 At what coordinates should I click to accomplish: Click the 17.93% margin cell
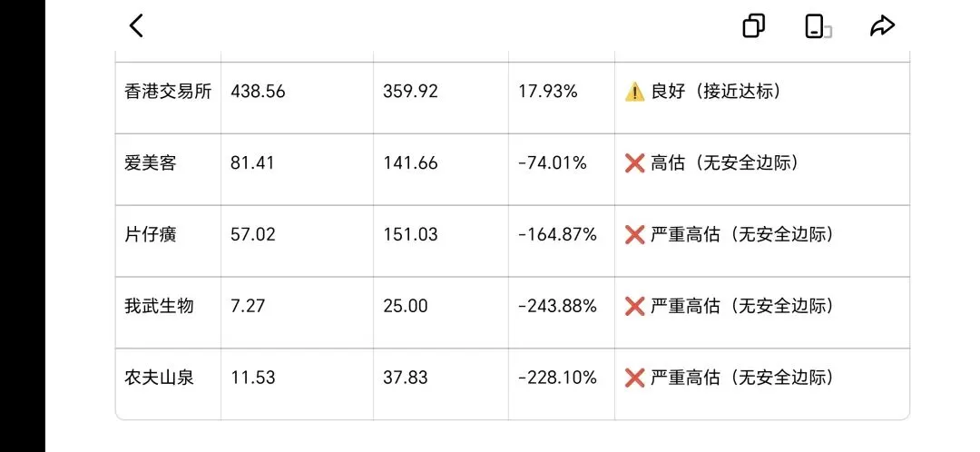[x=562, y=98]
